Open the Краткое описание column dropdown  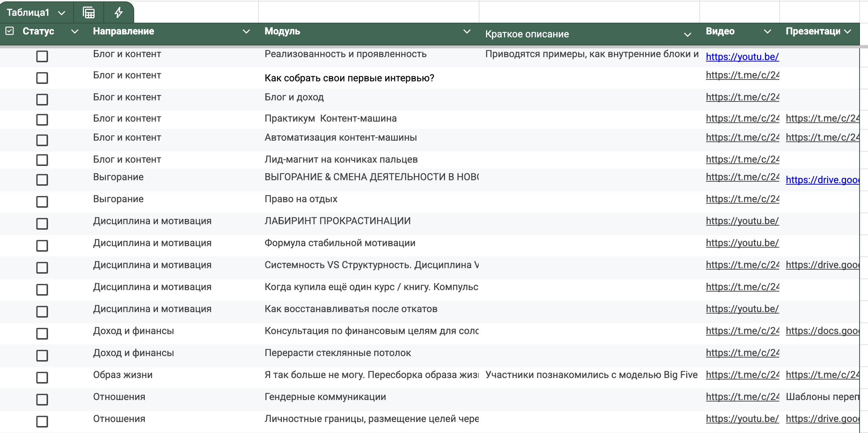point(688,34)
